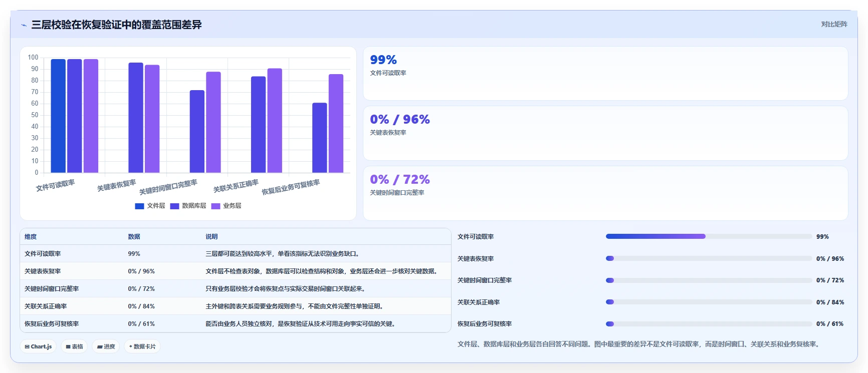Select the 恢复后业务可复核率 table row cell

pyautogui.click(x=52, y=324)
